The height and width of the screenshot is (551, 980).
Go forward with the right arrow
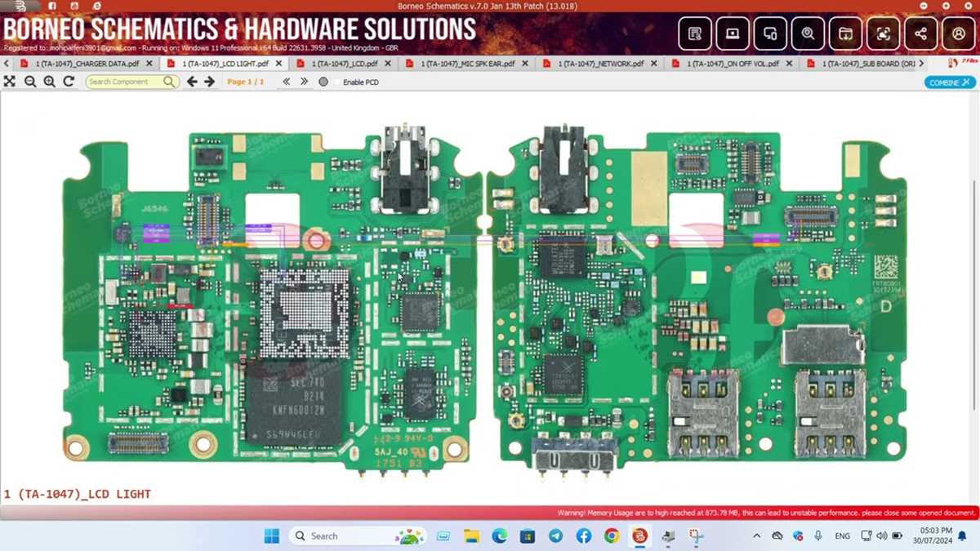point(210,82)
